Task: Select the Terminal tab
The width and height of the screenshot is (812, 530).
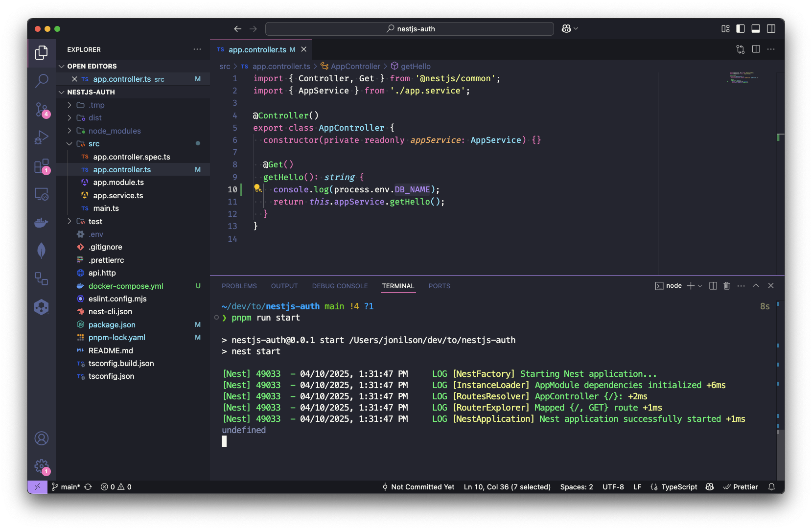Action: pos(398,286)
